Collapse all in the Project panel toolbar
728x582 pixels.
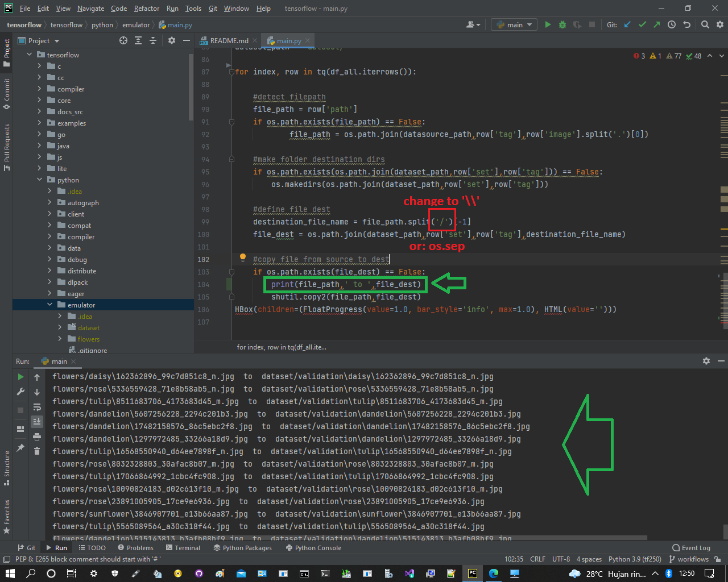point(153,40)
